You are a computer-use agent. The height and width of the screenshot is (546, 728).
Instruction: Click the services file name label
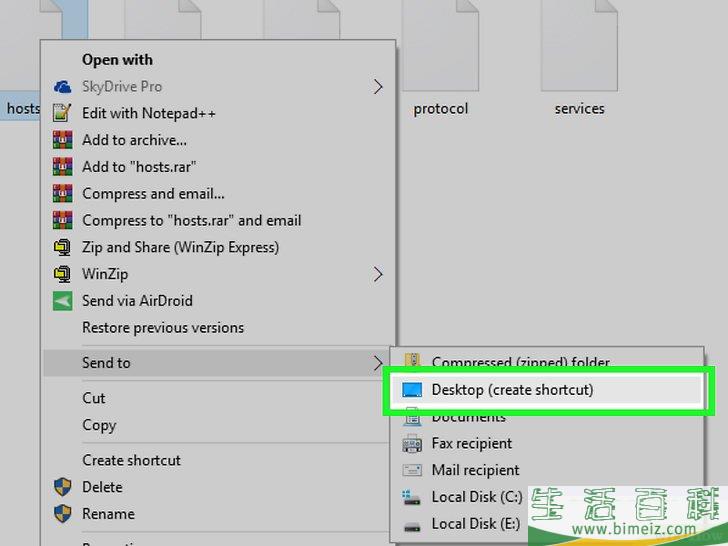pos(579,109)
